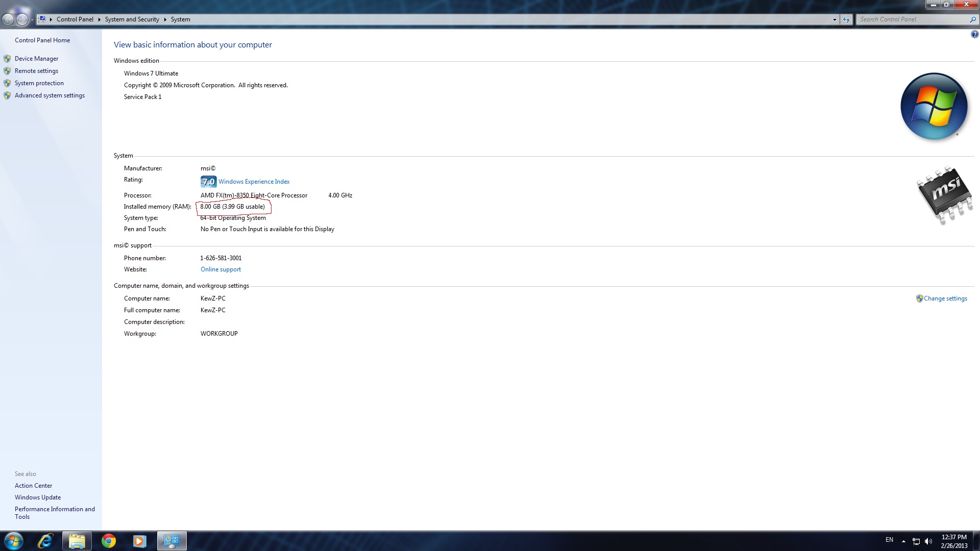Open the recent pages dropdown next to Forward
Screen dimensions: 980x551
point(32,19)
